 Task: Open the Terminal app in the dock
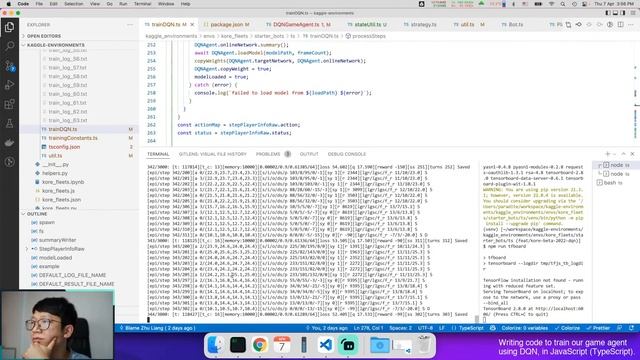pyautogui.click(x=238, y=345)
